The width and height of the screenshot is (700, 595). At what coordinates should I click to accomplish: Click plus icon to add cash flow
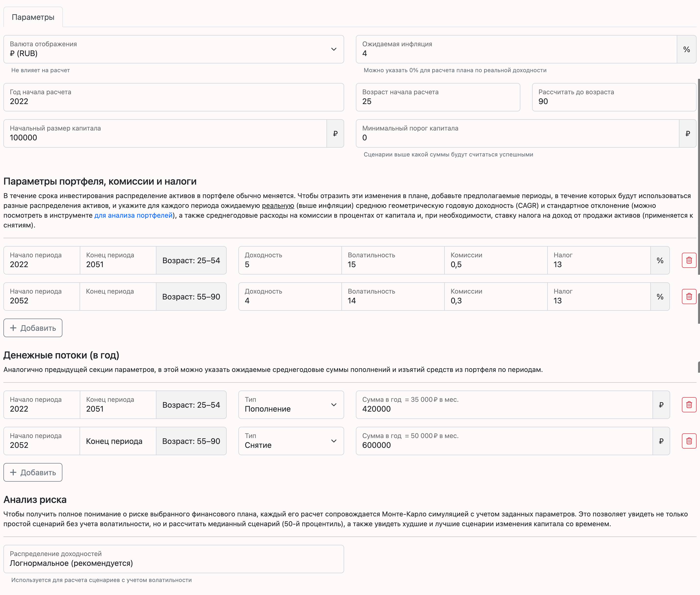pos(13,472)
